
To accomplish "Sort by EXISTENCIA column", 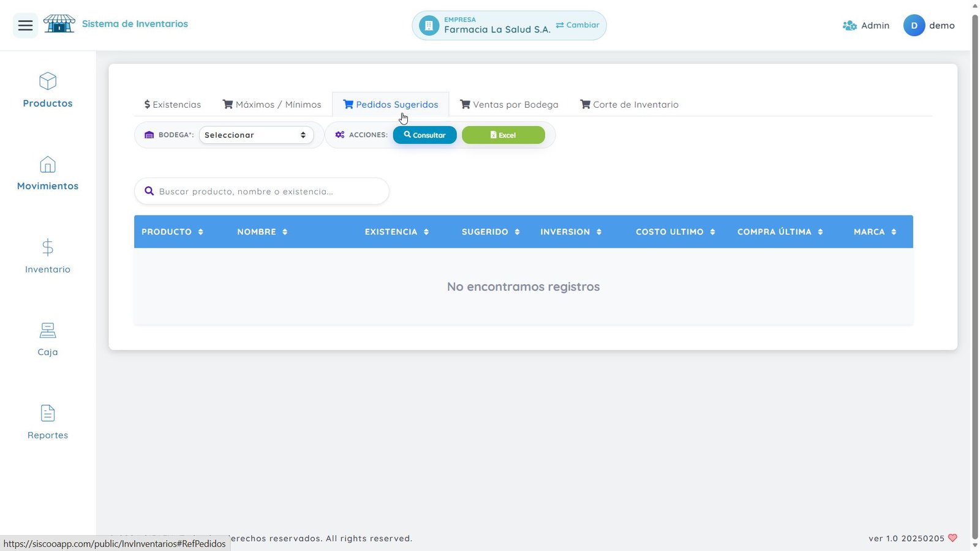I will click(397, 231).
